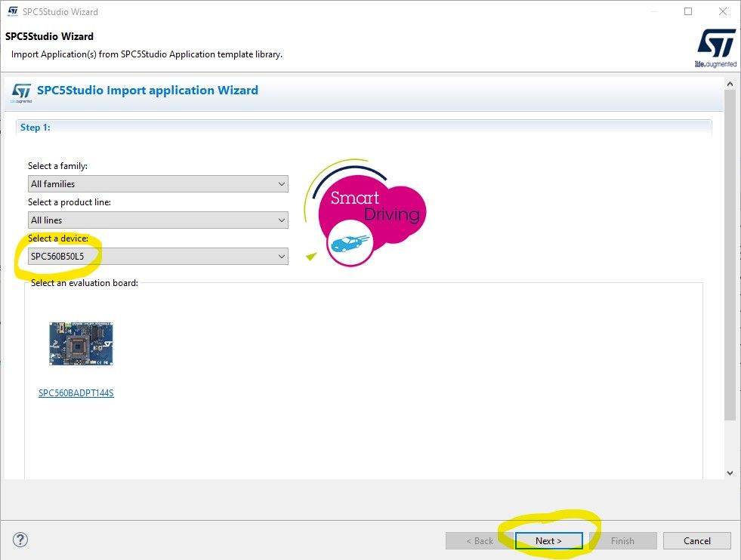Screen dimensions: 741x560
Task: Click the 'Select a family:' label
Action: tap(57, 166)
